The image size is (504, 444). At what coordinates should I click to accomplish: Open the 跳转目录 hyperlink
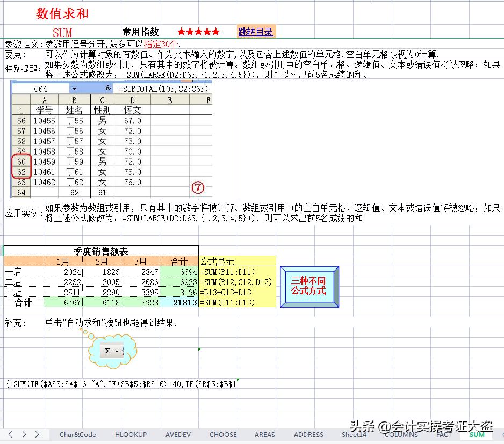[256, 31]
